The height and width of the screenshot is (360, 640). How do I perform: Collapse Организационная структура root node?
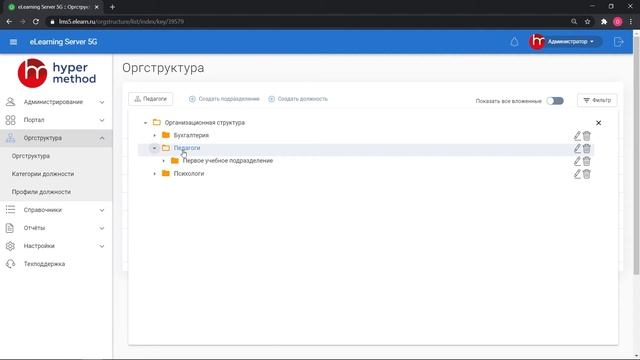[x=145, y=122]
